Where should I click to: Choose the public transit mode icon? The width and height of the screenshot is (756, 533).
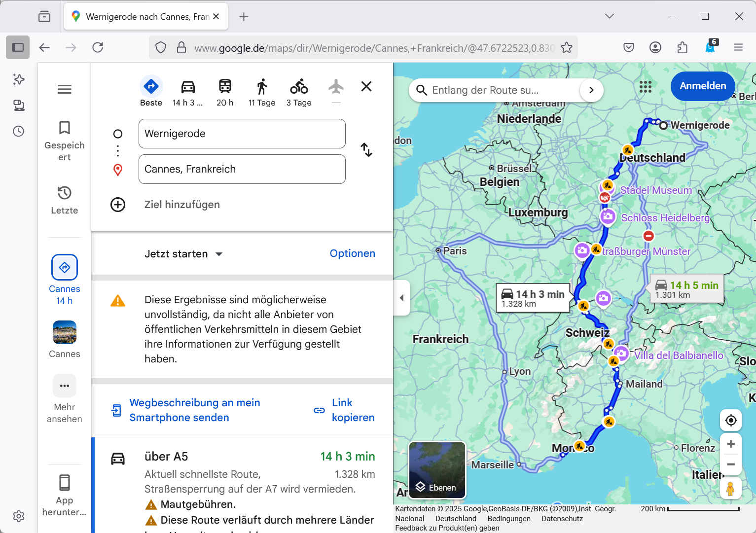225,86
